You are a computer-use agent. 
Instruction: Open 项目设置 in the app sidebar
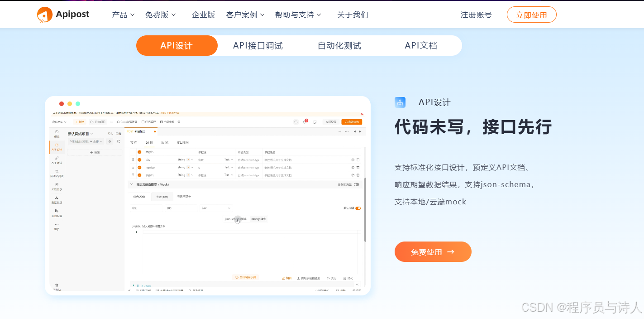[57, 213]
